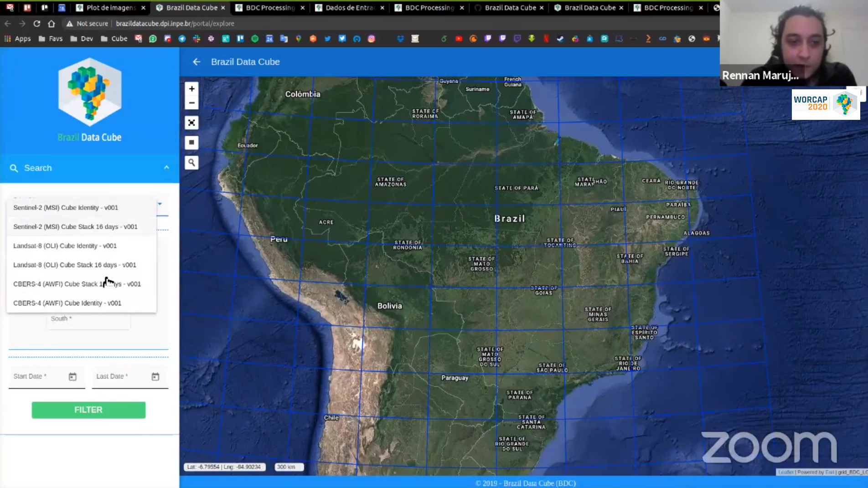868x488 pixels.
Task: Zoom out on the map
Action: (191, 103)
